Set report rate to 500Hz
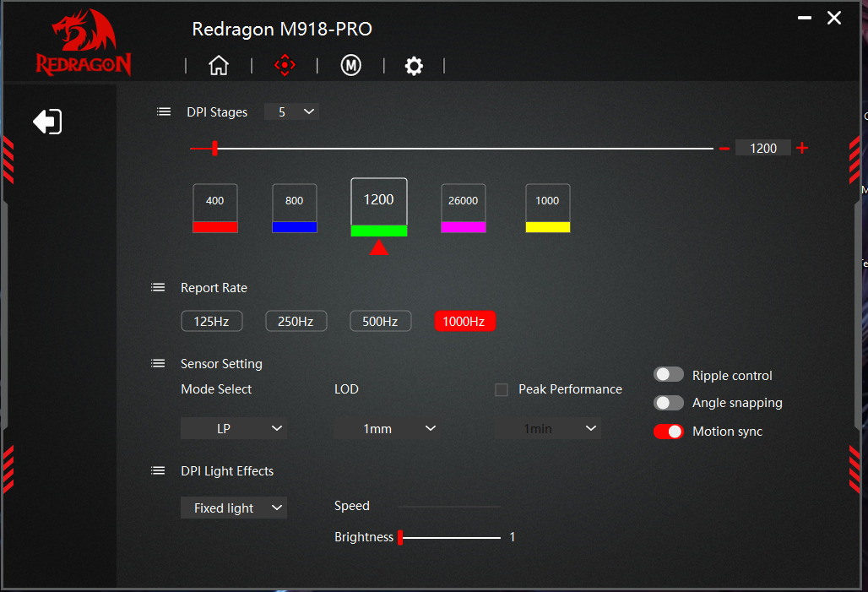This screenshot has height=592, width=868. [x=380, y=321]
